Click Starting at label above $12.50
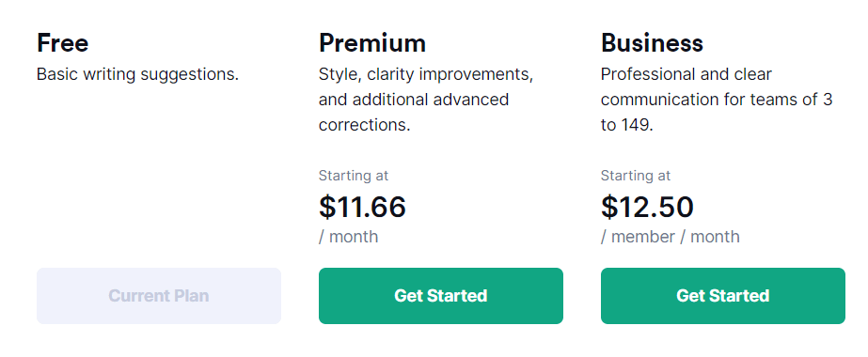This screenshot has height=357, width=868. pyautogui.click(x=636, y=176)
